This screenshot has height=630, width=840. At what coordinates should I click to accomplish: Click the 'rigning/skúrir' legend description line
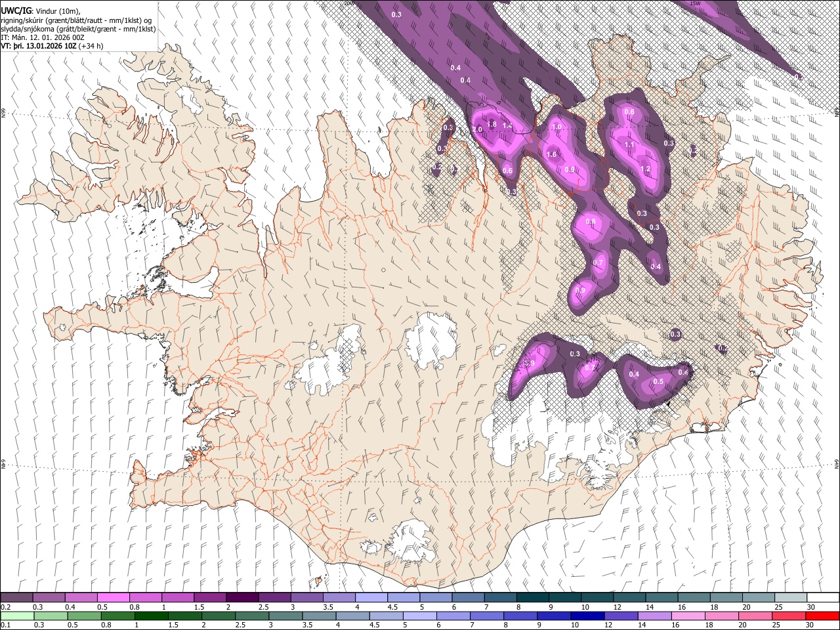[x=76, y=20]
